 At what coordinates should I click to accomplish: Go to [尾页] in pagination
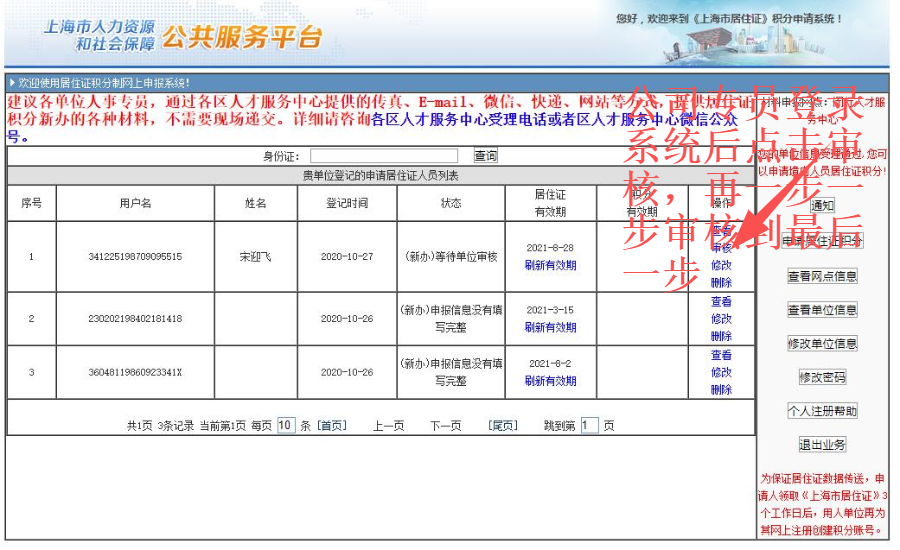click(x=503, y=425)
